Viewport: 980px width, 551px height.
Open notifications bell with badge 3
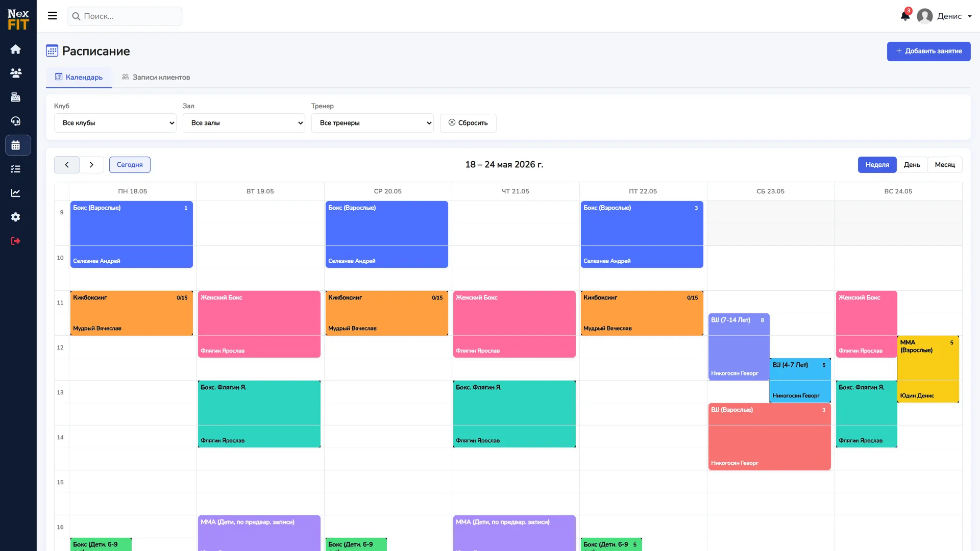pyautogui.click(x=905, y=15)
